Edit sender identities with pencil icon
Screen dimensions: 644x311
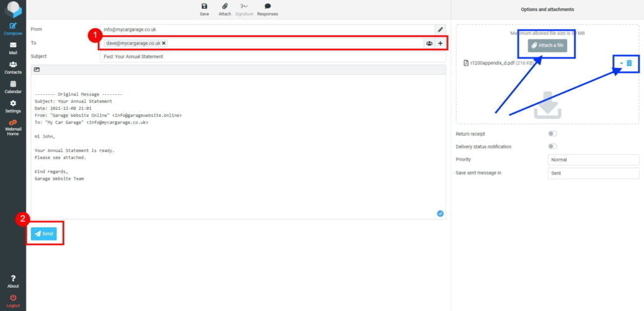click(x=440, y=30)
